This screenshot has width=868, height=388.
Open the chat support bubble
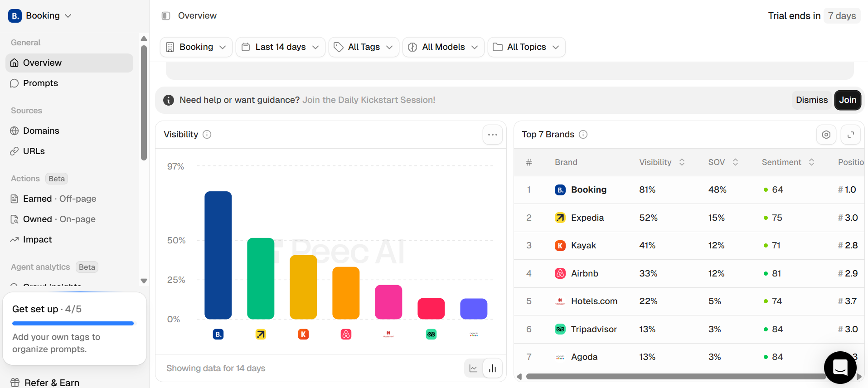(840, 367)
